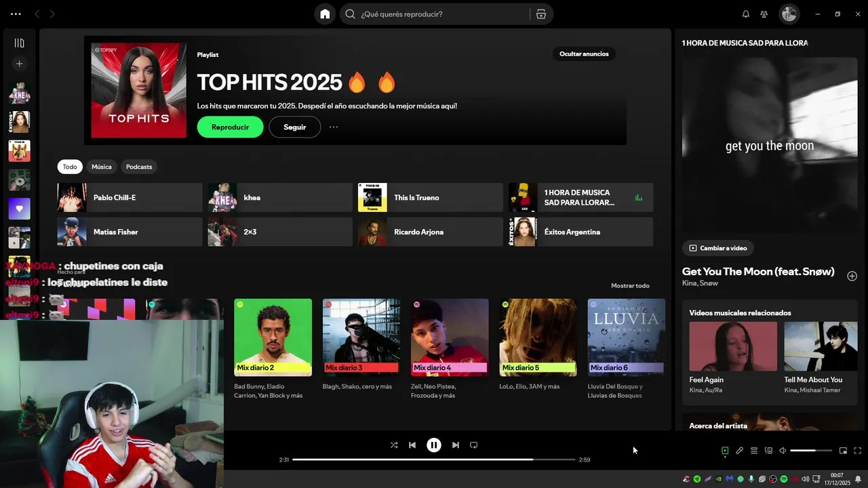Open the three-dot app menu top left
868x488 pixels.
(16, 14)
